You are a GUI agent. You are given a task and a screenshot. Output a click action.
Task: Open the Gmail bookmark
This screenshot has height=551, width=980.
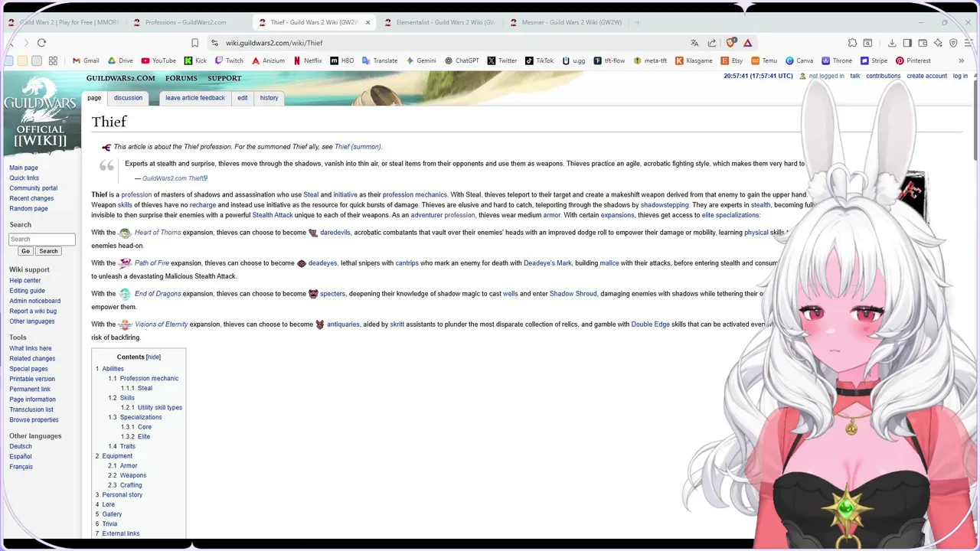pyautogui.click(x=86, y=60)
